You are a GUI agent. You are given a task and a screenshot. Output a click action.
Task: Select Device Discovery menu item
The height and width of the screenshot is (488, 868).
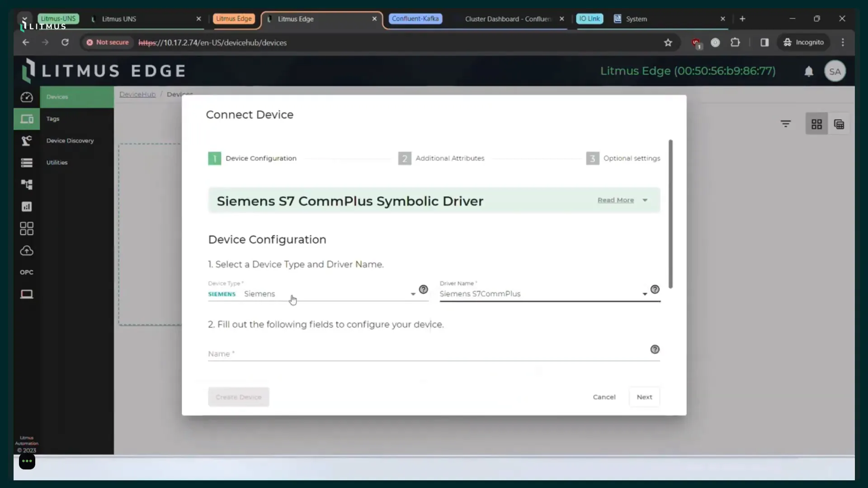(x=70, y=141)
